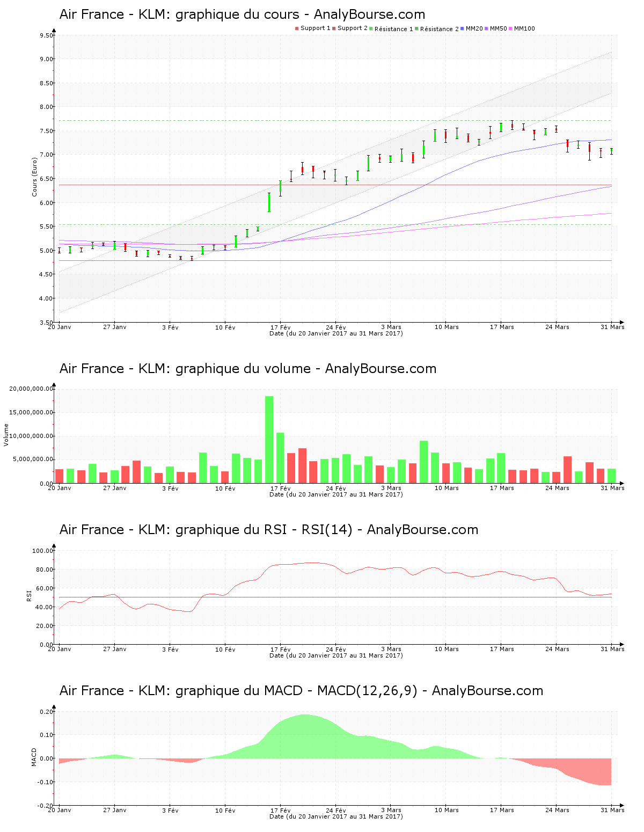
Task: Click the MM100 pink legend swatch
Action: tap(510, 28)
